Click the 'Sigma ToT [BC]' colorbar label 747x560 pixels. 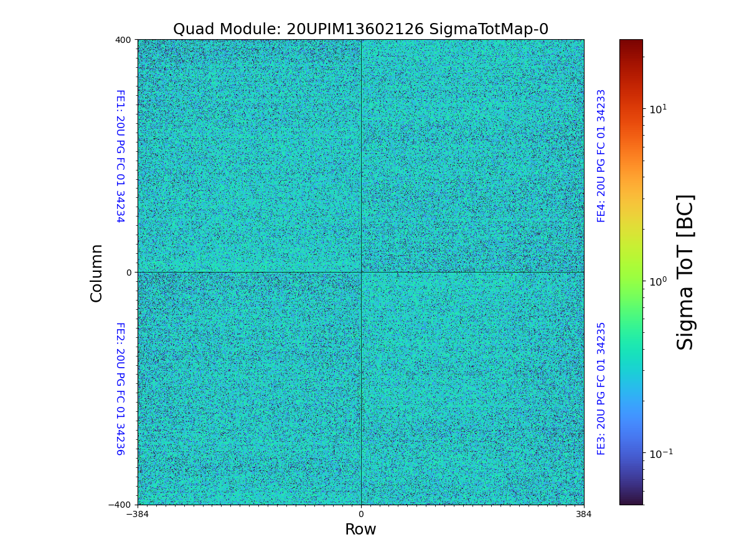685,272
